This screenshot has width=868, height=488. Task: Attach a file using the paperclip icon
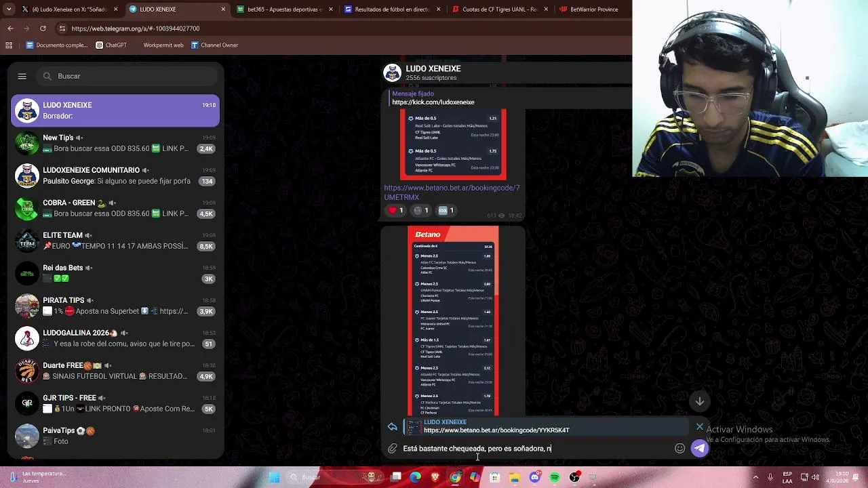392,448
